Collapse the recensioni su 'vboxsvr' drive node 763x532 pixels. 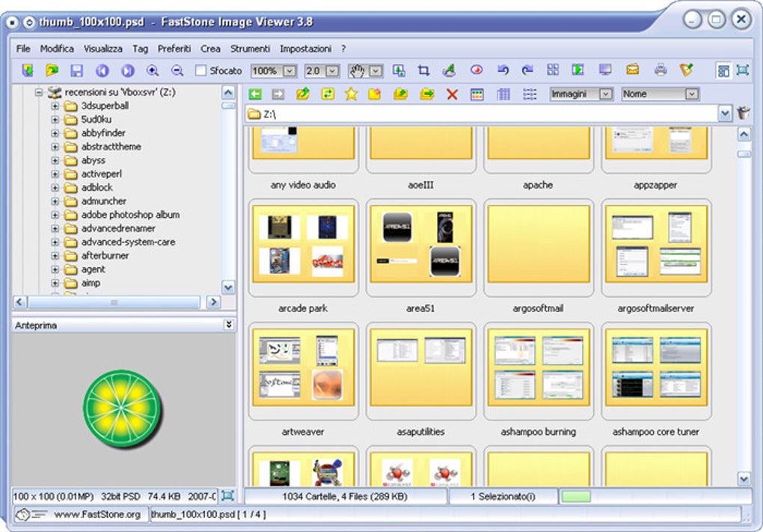tap(39, 93)
